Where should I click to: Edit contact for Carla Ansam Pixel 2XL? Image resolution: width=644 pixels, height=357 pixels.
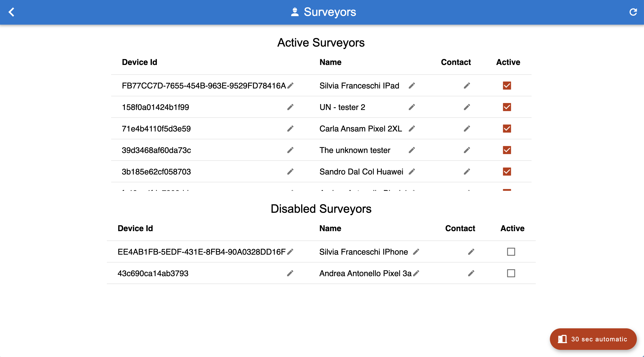coord(467,129)
